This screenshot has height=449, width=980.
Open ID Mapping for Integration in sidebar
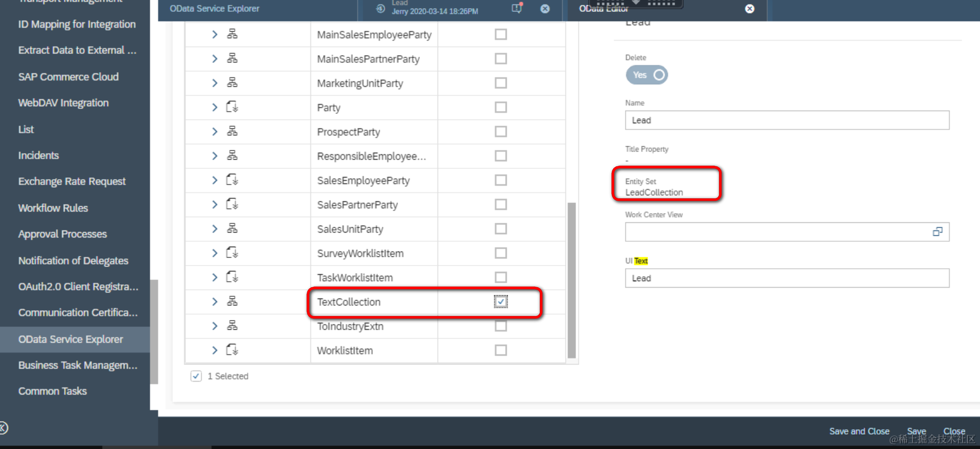[77, 24]
